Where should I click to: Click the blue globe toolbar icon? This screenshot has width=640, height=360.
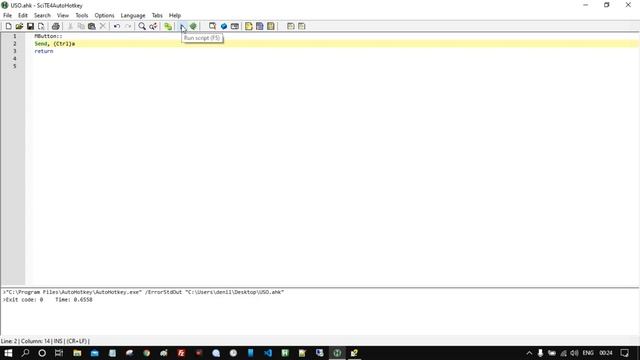[224, 27]
